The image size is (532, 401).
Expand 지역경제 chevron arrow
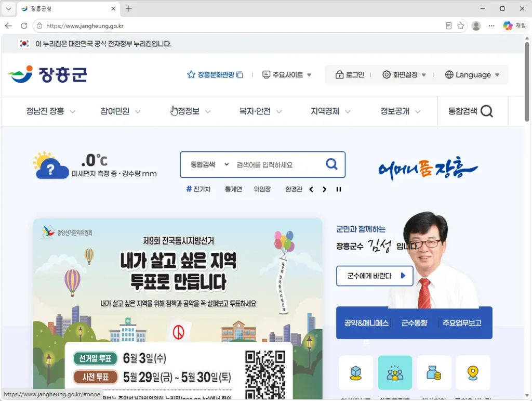(348, 112)
